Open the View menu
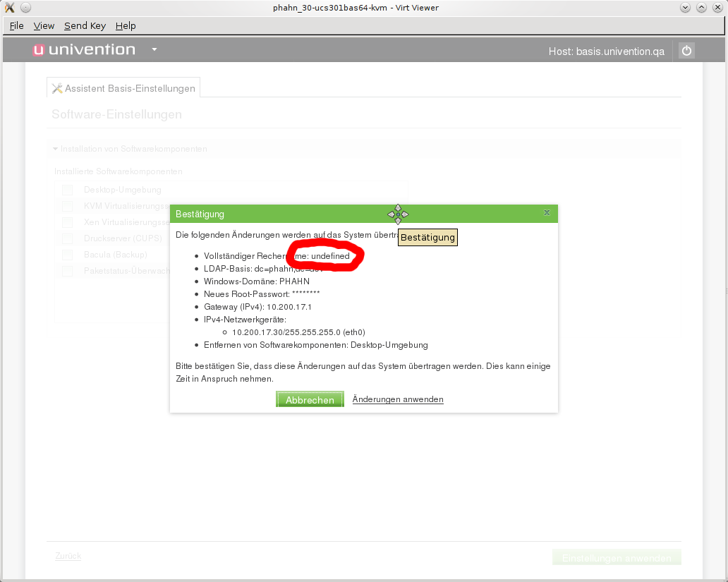 tap(44, 26)
